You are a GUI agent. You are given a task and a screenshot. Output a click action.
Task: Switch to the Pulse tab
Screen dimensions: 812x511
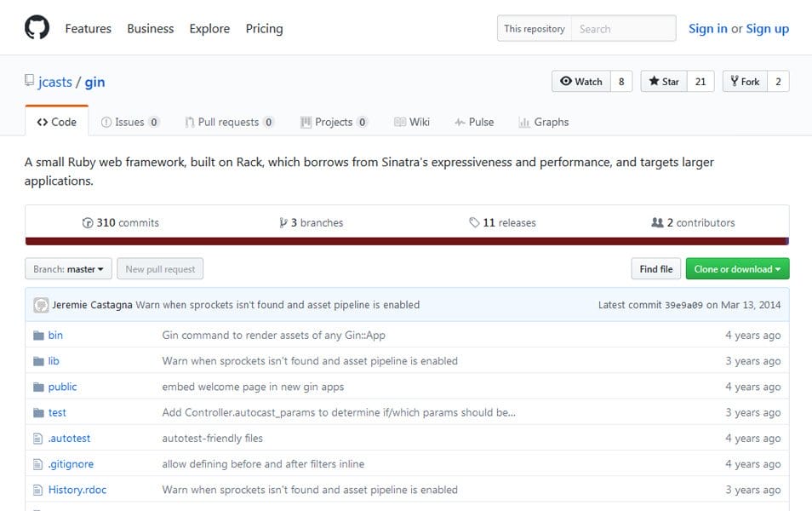coord(474,123)
